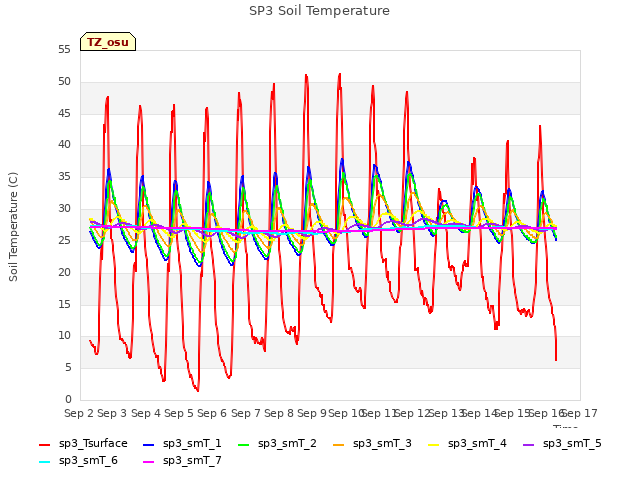Toggle the sp3_smT_2 legend entry
The width and height of the screenshot is (640, 480).
(x=277, y=443)
